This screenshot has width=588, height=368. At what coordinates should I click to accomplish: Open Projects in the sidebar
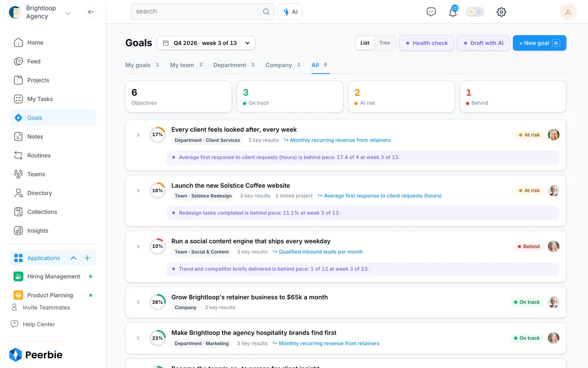(53, 80)
